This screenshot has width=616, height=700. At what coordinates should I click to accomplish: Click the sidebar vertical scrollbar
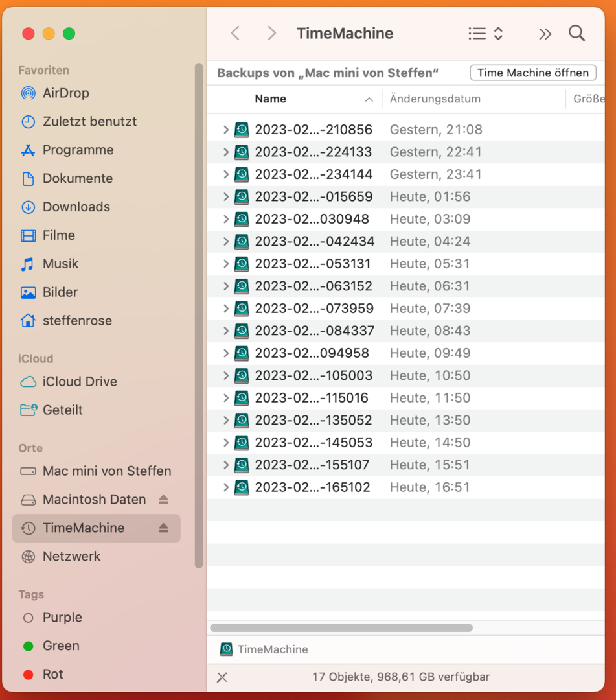199,316
